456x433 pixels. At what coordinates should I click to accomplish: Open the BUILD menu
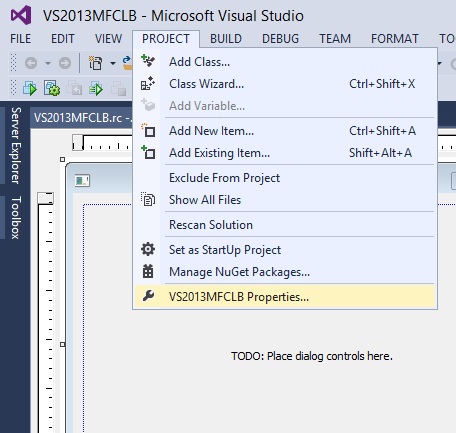(x=226, y=39)
